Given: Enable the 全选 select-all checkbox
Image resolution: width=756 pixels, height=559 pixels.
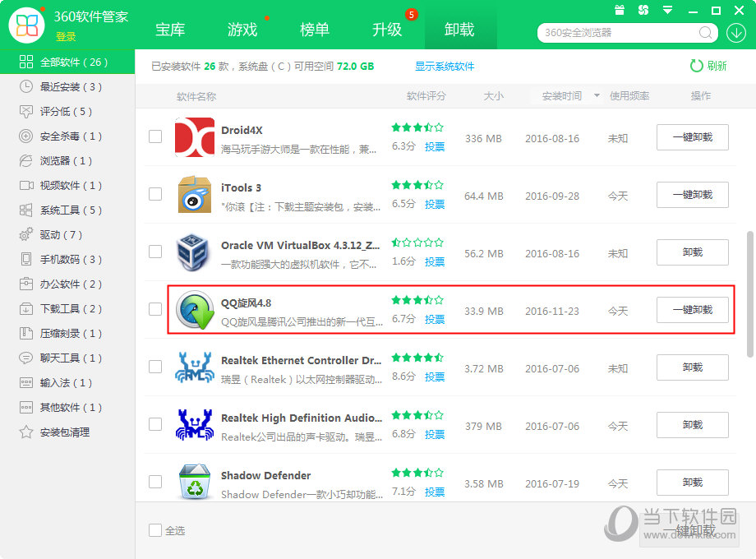Looking at the screenshot, I should (x=154, y=530).
